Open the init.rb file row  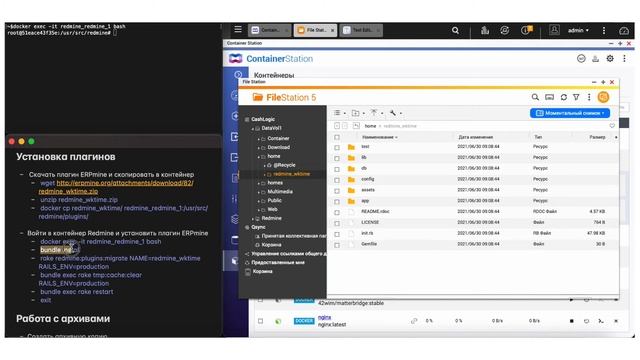pyautogui.click(x=473, y=233)
